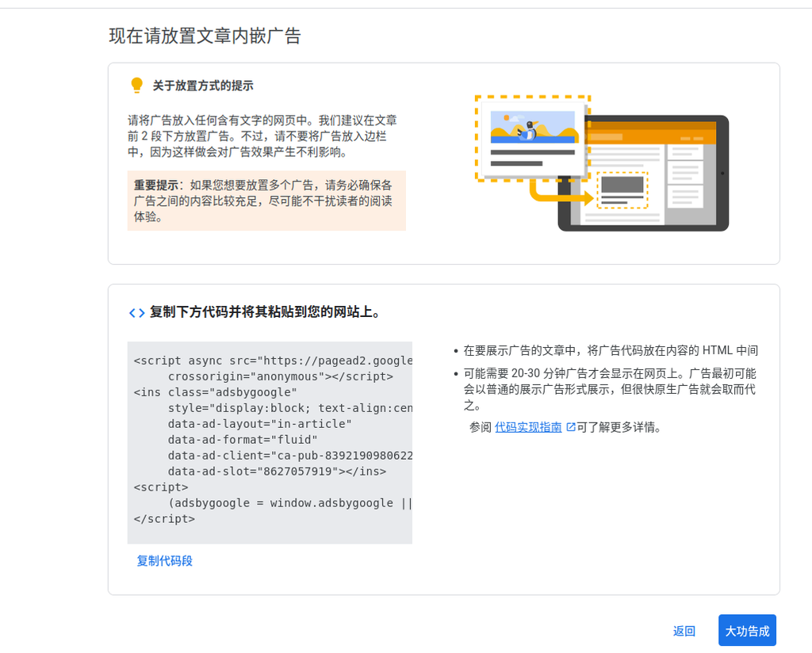The width and height of the screenshot is (812, 653).
Task: Click the heading 现在请放置文章内嵌广告
Action: click(x=205, y=36)
